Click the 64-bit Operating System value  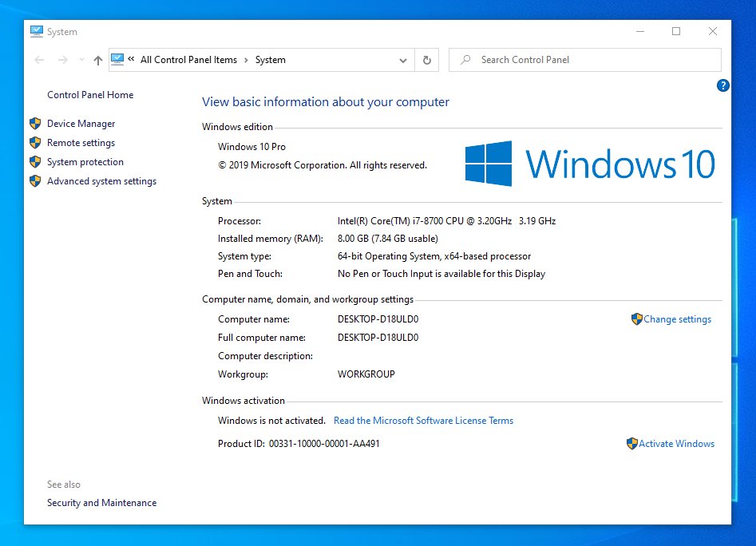click(x=434, y=256)
